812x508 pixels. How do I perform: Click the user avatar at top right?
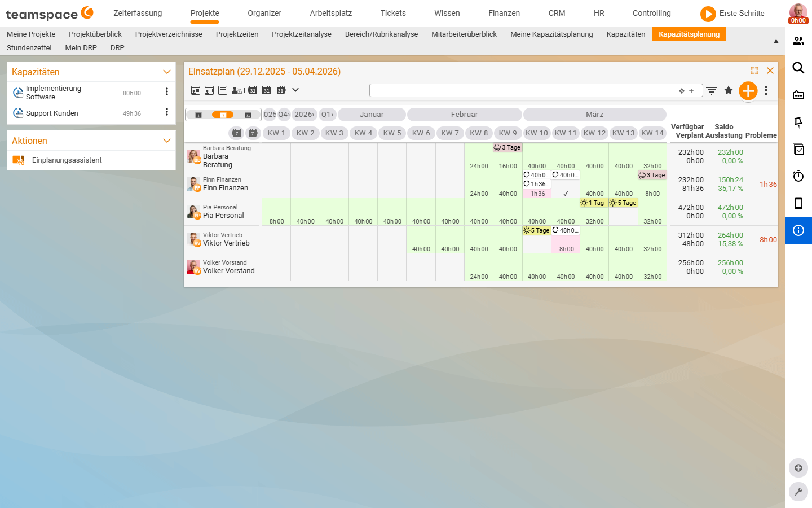(798, 14)
